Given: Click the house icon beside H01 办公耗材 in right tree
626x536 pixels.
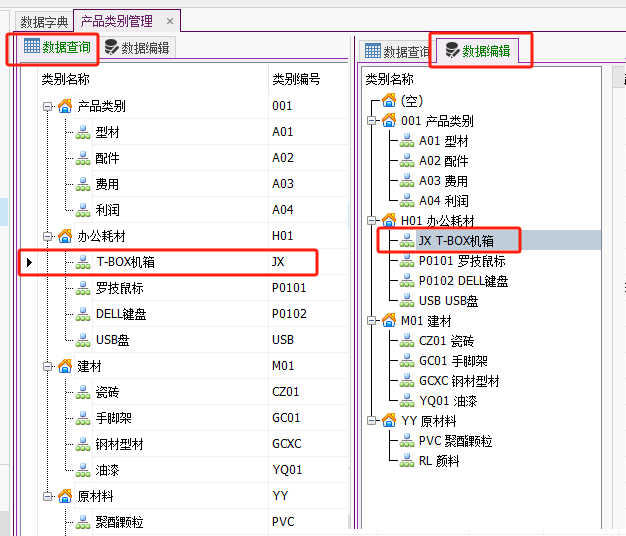Looking at the screenshot, I should [x=389, y=220].
